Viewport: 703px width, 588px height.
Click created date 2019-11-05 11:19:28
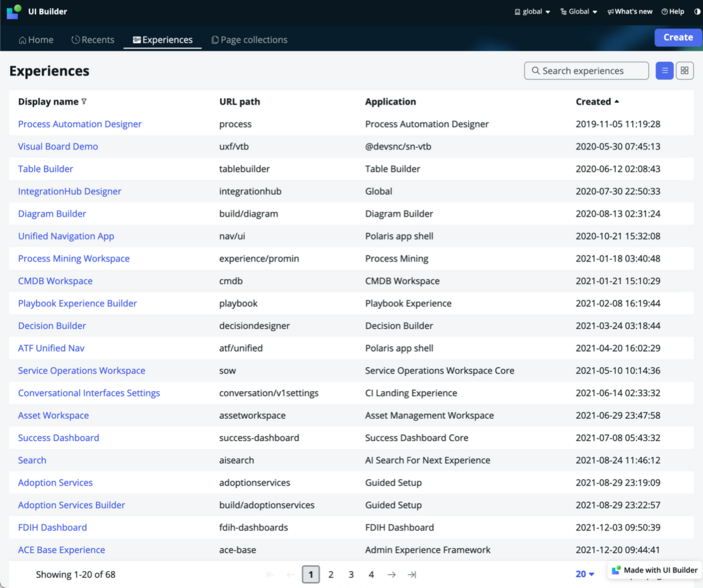(x=618, y=124)
